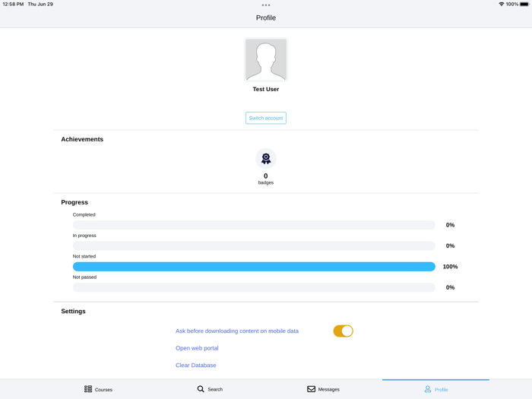The image size is (532, 399).
Task: Open the Courses tab
Action: pyautogui.click(x=98, y=389)
